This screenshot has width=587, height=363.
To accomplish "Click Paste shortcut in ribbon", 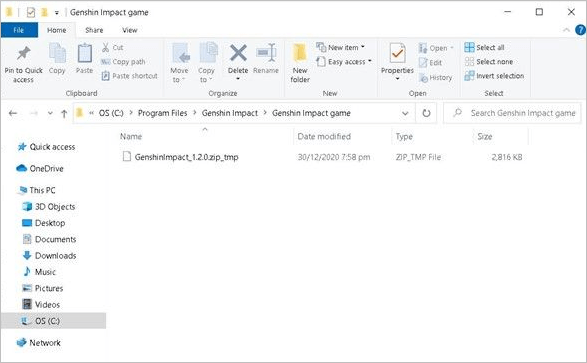I will click(x=130, y=76).
